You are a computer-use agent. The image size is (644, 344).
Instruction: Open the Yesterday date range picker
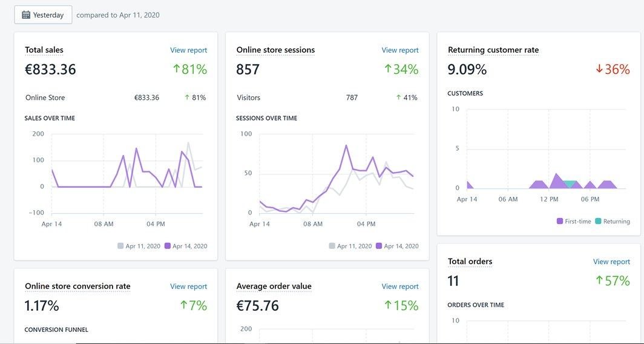point(43,15)
